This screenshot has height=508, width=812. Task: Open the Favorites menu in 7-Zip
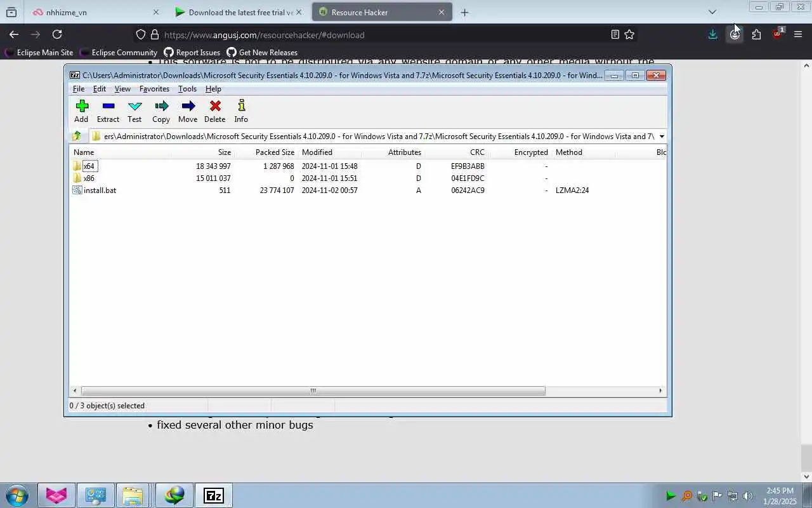154,89
